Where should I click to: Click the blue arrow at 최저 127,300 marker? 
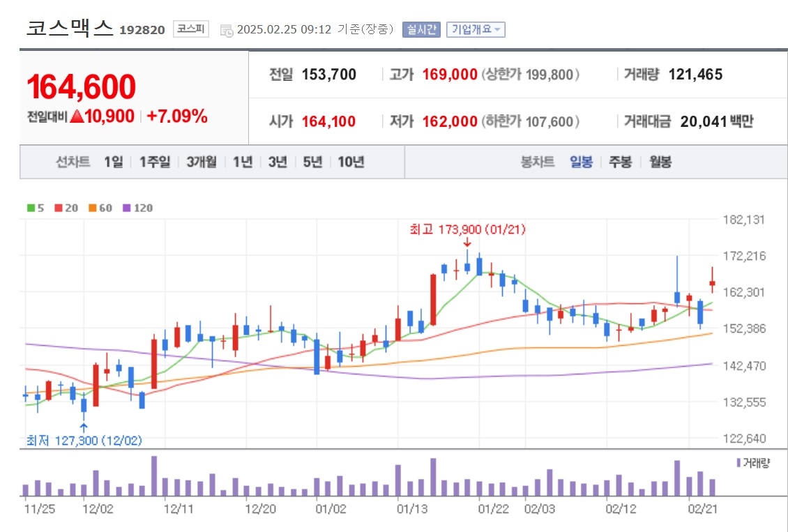coord(84,427)
